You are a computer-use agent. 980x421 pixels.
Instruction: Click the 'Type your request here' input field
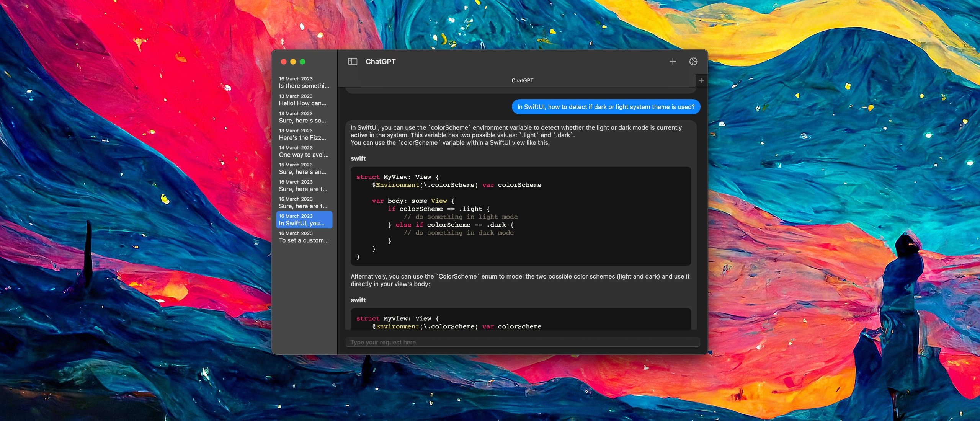point(523,342)
